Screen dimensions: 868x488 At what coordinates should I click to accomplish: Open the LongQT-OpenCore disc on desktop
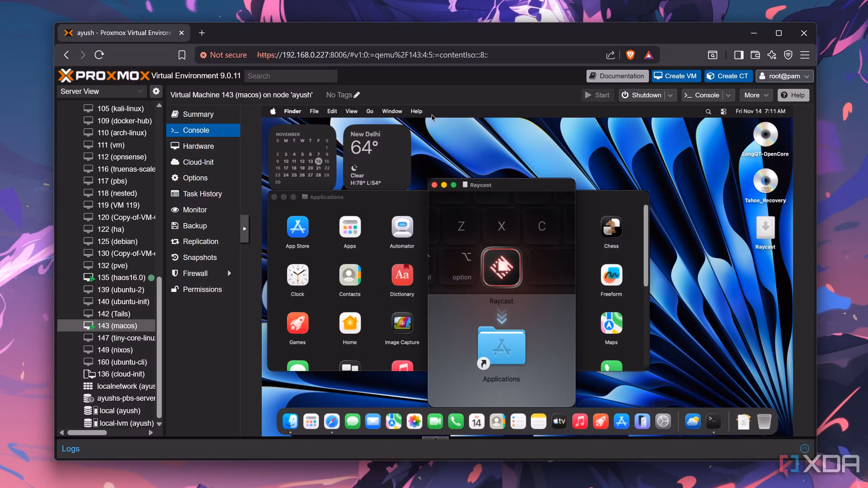coord(765,135)
